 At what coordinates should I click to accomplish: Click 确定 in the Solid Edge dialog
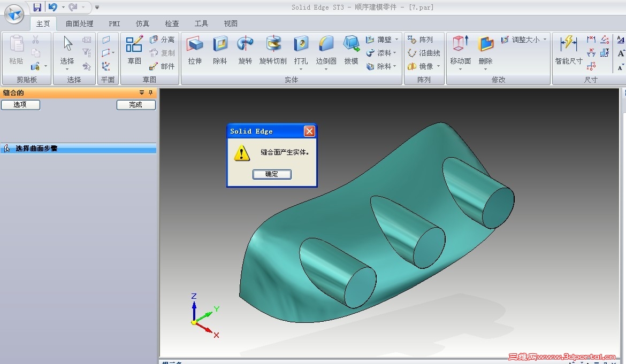tap(272, 174)
